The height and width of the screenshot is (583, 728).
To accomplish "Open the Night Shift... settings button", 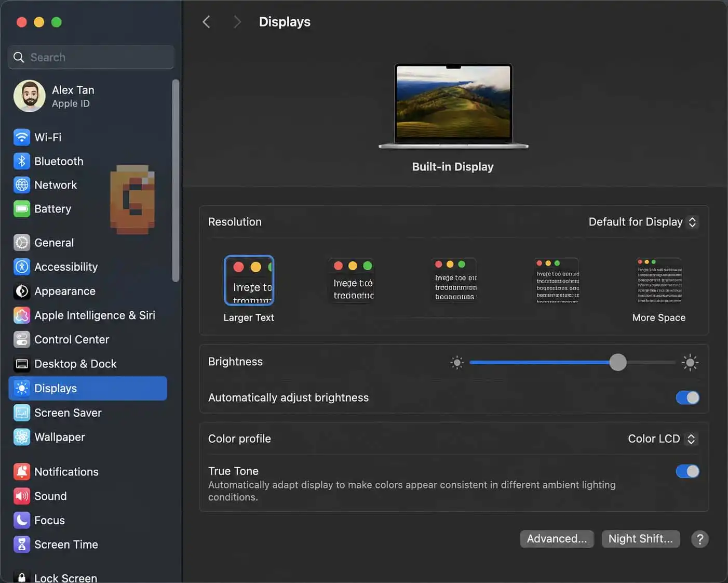I will (640, 539).
